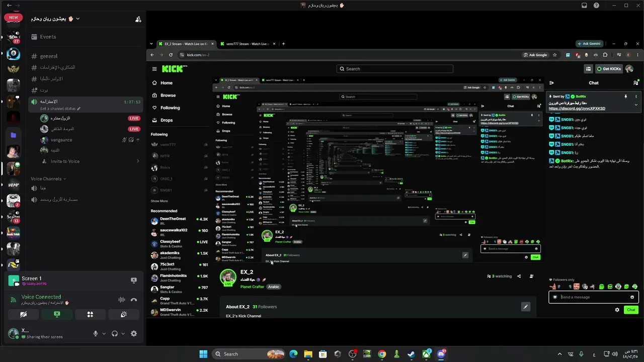The width and height of the screenshot is (644, 362).
Task: Open the VEMR server icon
Action: [x=14, y=185]
